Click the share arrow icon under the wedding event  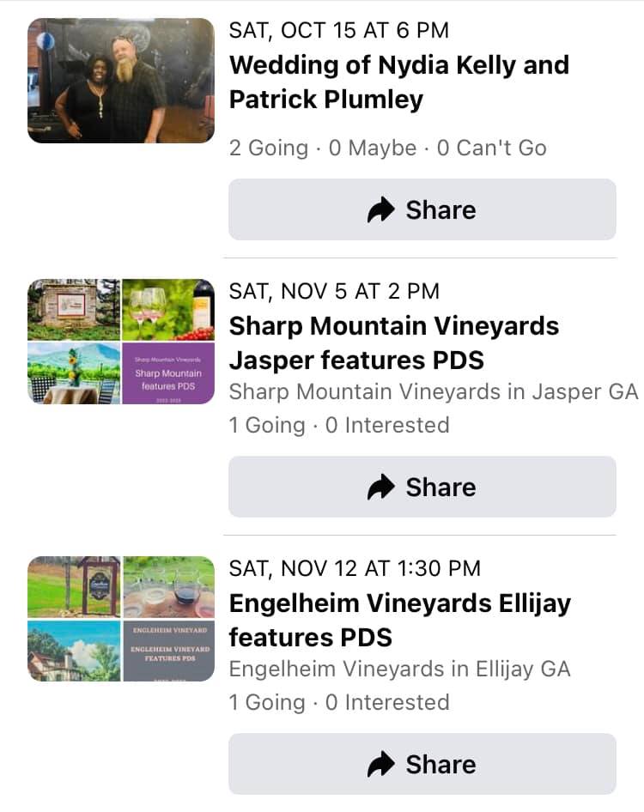pos(380,209)
